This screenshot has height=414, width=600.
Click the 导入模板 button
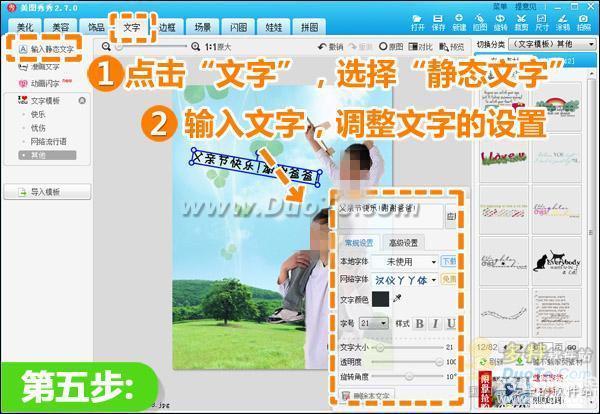point(47,192)
